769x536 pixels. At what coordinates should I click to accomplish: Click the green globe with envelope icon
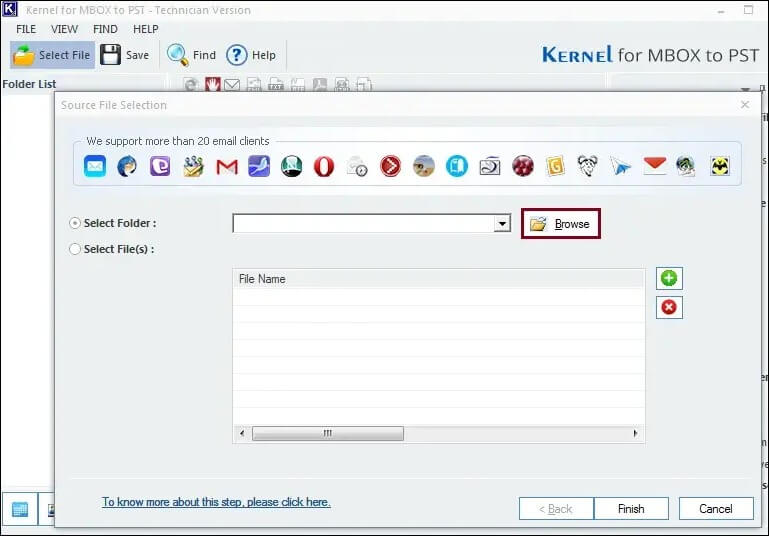(x=686, y=166)
